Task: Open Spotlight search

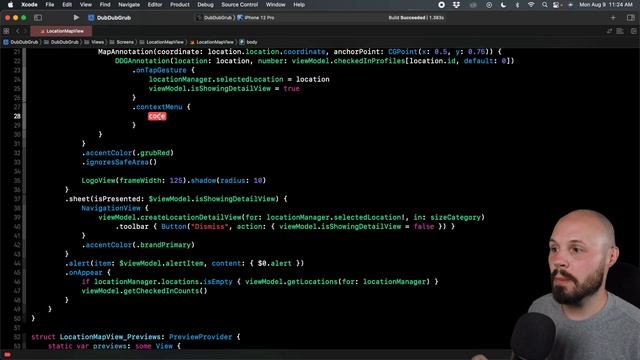Action: pyautogui.click(x=544, y=5)
